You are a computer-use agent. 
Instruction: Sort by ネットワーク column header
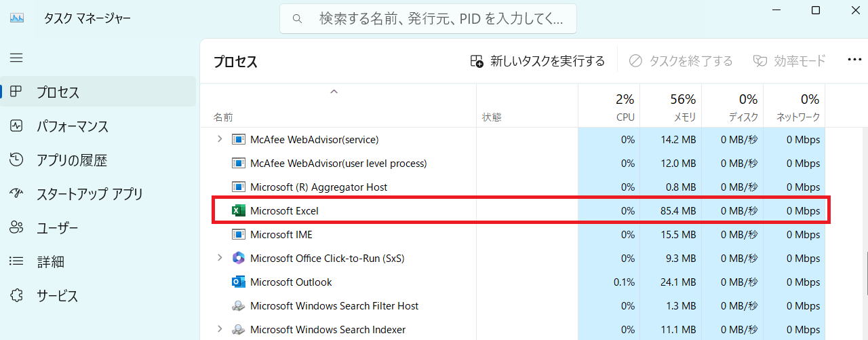coord(794,106)
